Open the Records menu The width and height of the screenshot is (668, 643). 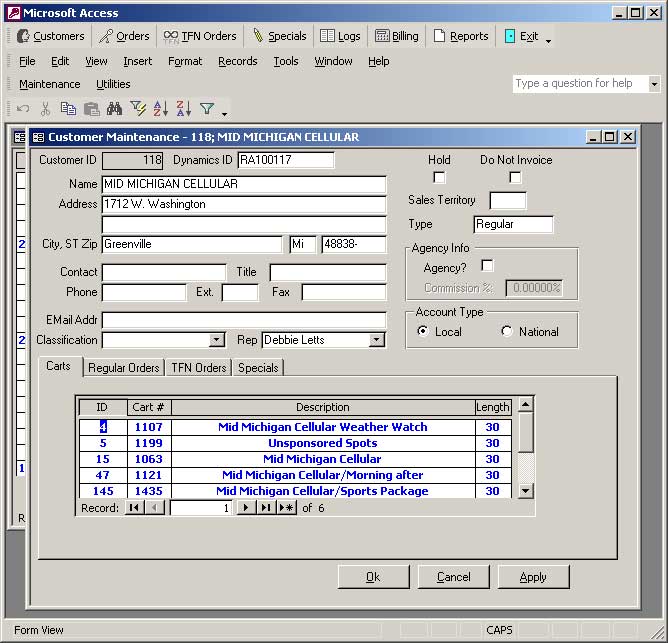[x=238, y=61]
